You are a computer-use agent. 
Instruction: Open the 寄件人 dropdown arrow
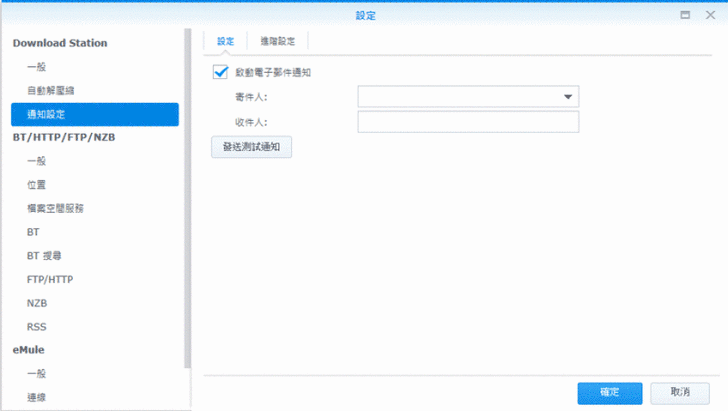[x=568, y=97]
